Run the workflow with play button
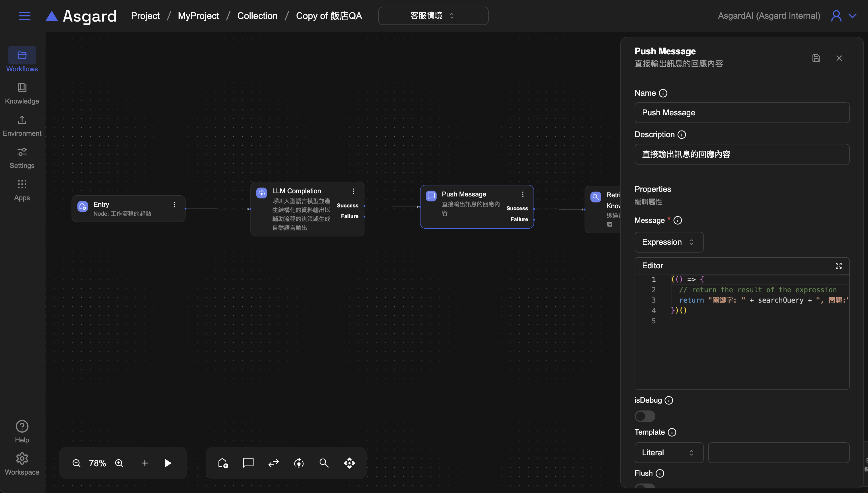The height and width of the screenshot is (493, 868). click(x=168, y=463)
